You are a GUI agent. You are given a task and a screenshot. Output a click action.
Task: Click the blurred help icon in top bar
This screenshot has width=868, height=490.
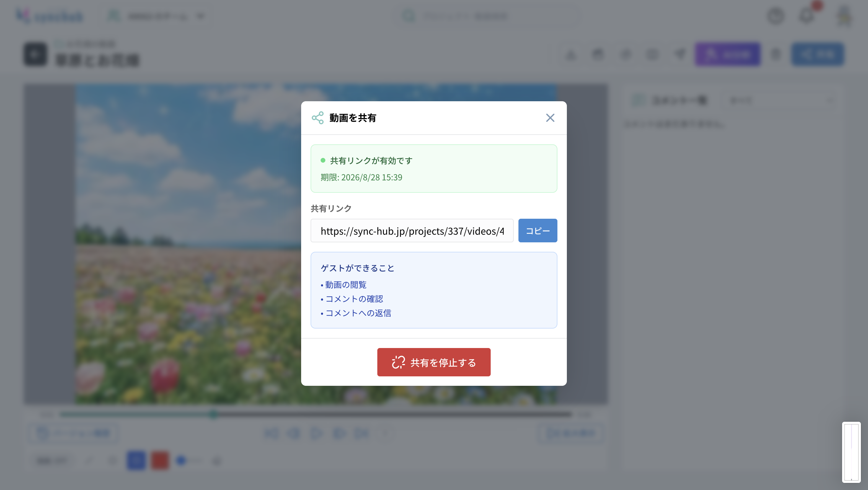coord(776,16)
